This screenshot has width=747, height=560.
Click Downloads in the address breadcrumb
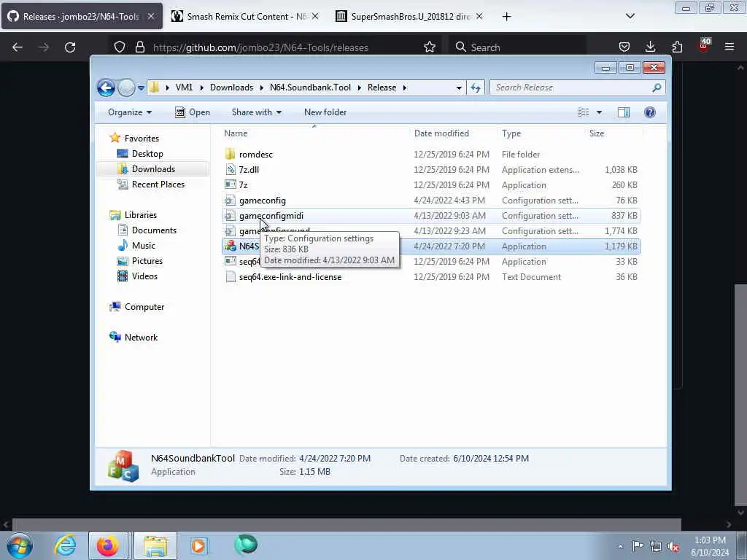[231, 87]
